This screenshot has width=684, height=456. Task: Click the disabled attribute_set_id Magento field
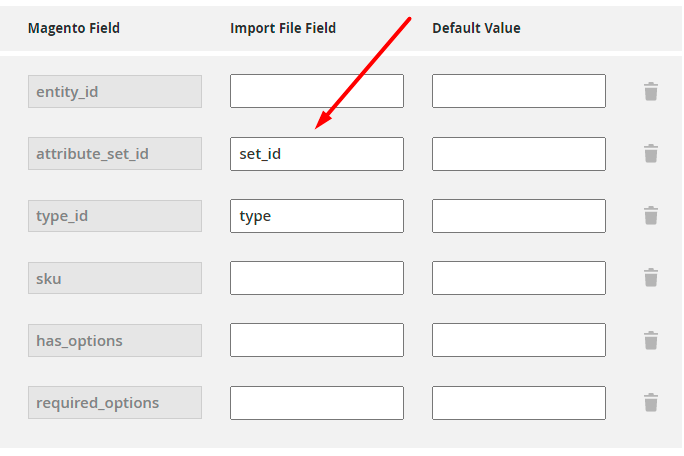(114, 154)
